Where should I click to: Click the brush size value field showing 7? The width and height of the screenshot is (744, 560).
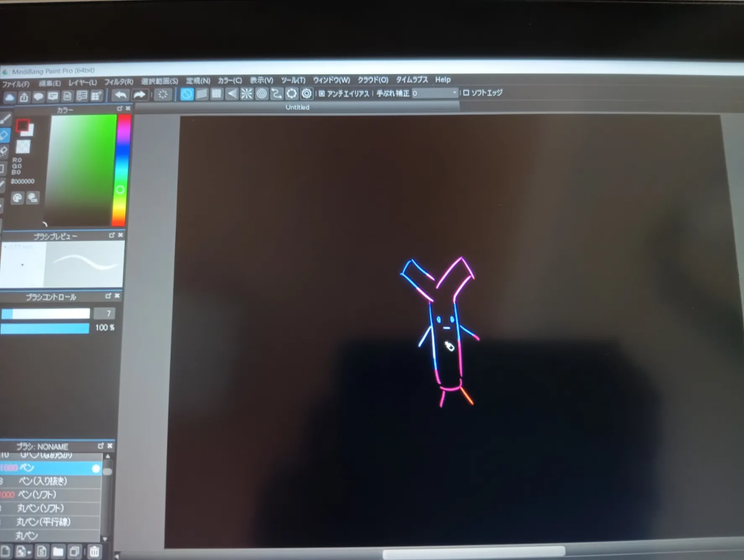(104, 313)
